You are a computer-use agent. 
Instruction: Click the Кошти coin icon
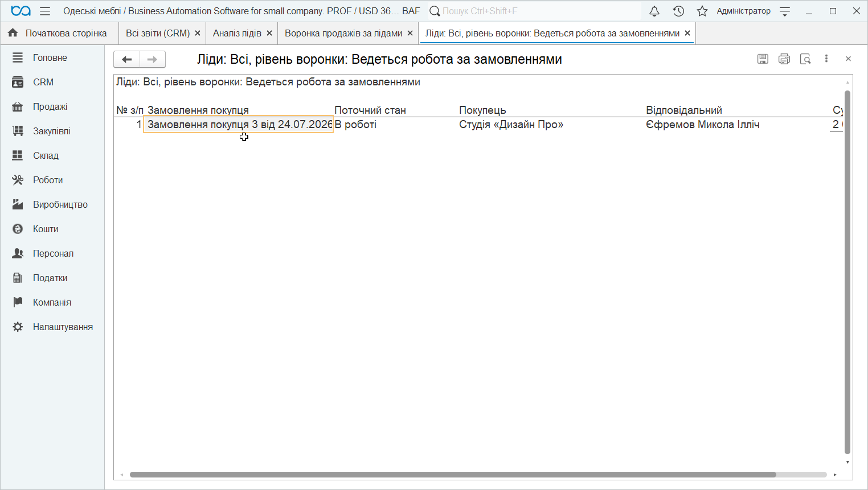tap(18, 229)
